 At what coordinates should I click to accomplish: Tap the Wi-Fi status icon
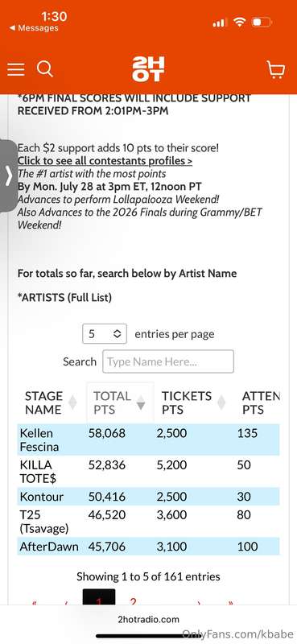tap(239, 23)
